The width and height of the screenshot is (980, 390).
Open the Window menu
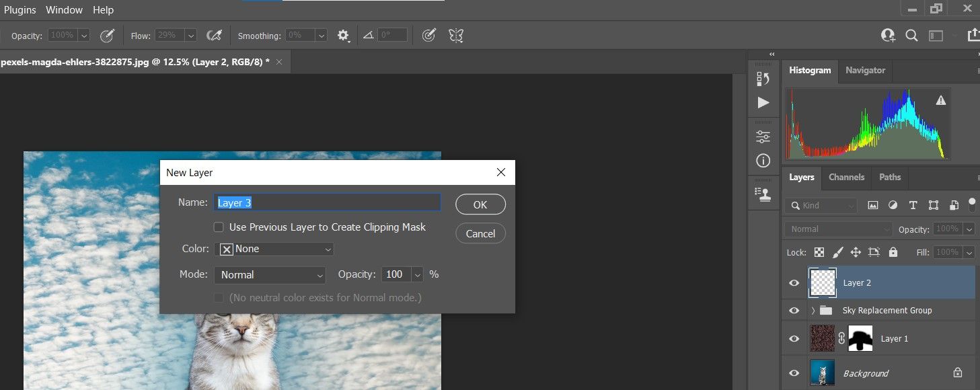[x=65, y=10]
